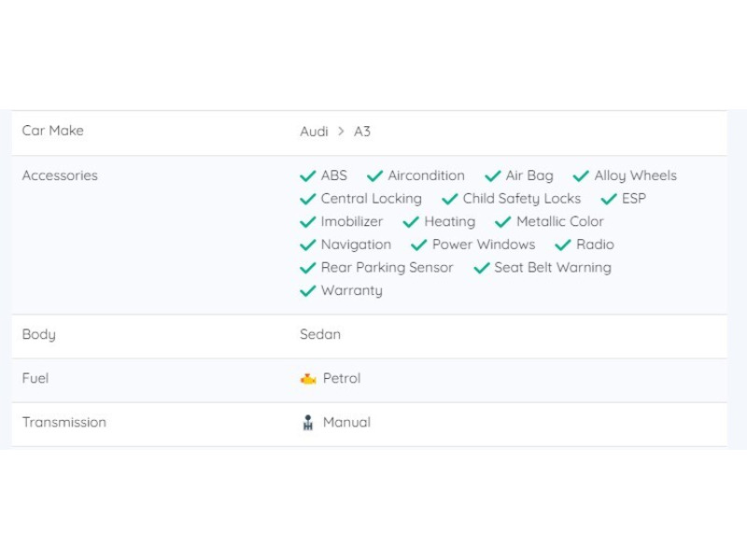Click the checkmark icon beside Heating
Screen dimensions: 747x560
point(411,222)
